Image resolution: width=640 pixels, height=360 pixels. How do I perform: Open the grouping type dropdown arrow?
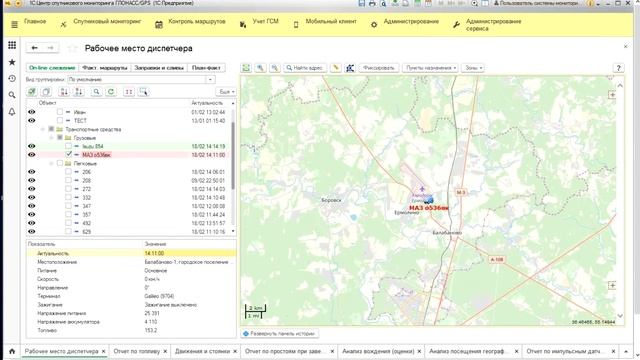click(x=210, y=80)
